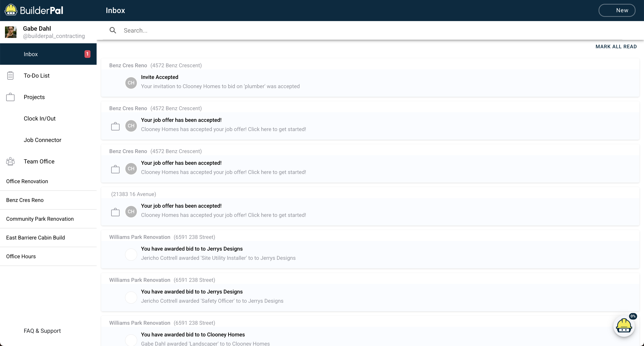This screenshot has width=644, height=346.
Task: Open East Barriere Cabin Build project
Action: click(x=35, y=238)
